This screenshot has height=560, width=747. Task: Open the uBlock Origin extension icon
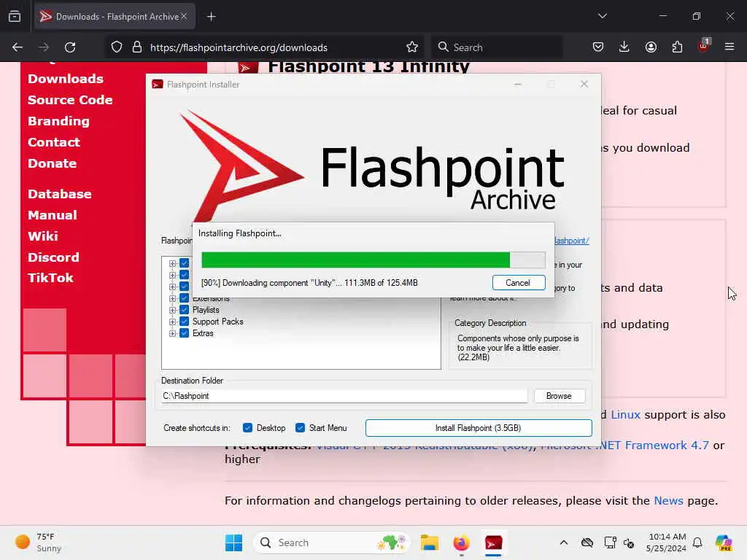point(704,46)
